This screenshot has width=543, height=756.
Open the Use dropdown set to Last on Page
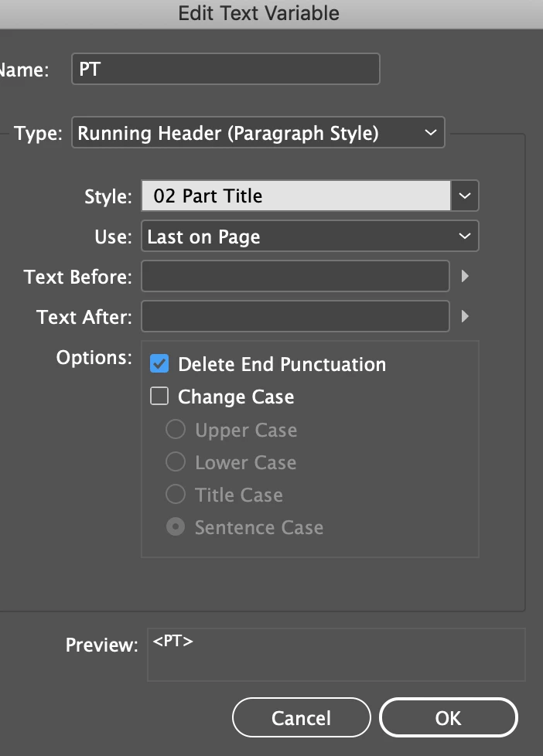pos(310,237)
